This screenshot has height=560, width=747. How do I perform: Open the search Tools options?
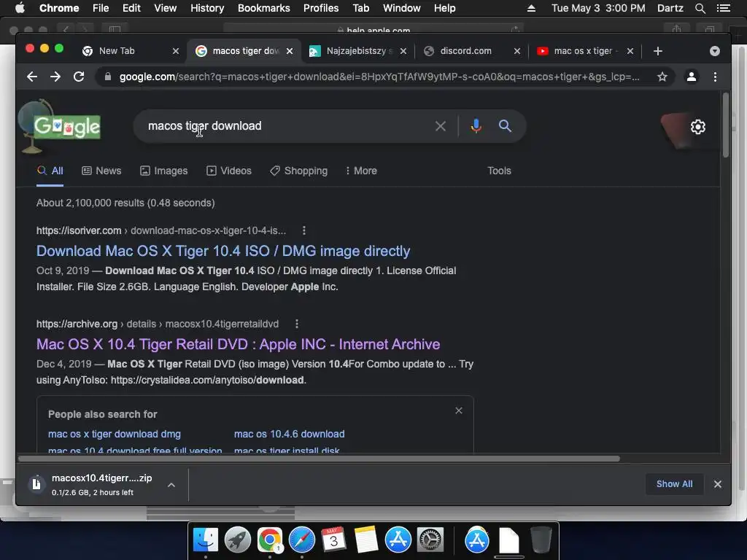point(499,171)
